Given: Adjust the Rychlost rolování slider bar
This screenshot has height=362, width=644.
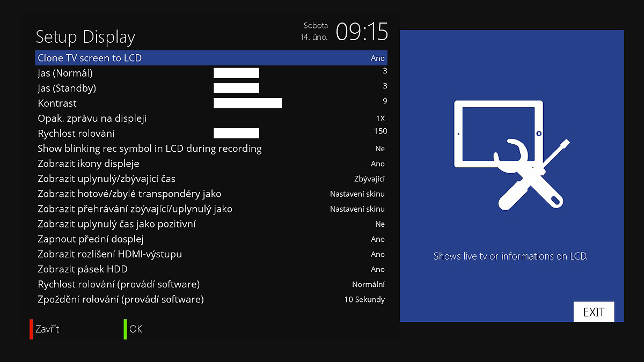Looking at the screenshot, I should [x=236, y=133].
